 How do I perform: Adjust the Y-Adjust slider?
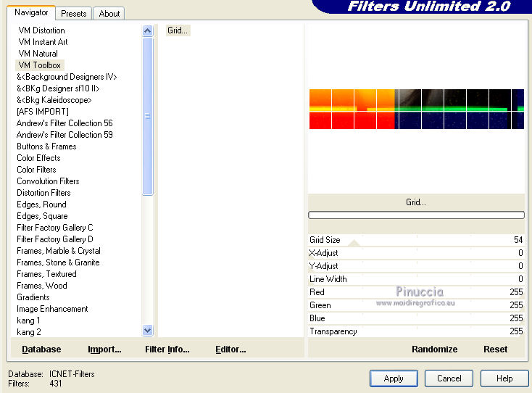(x=416, y=265)
